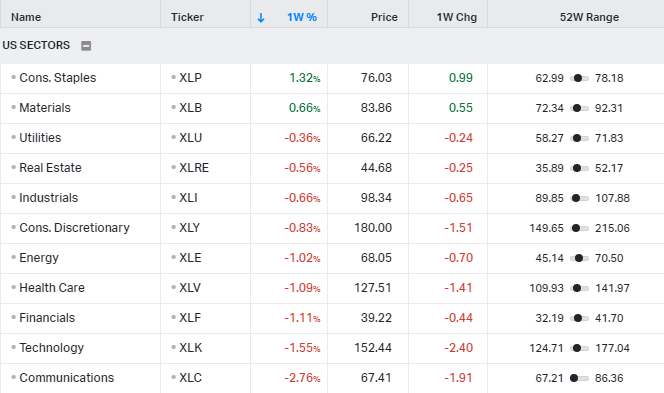
Task: Open the Cons. Staples sector link
Action: [58, 78]
